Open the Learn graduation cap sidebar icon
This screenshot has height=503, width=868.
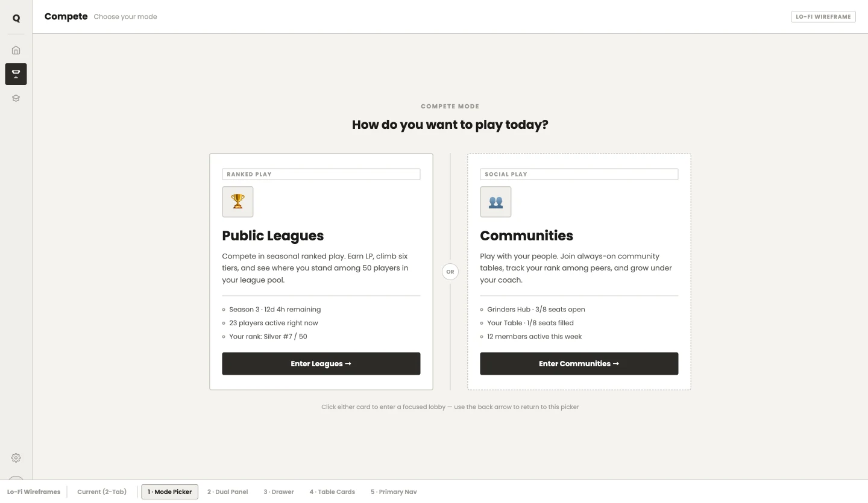(x=16, y=98)
